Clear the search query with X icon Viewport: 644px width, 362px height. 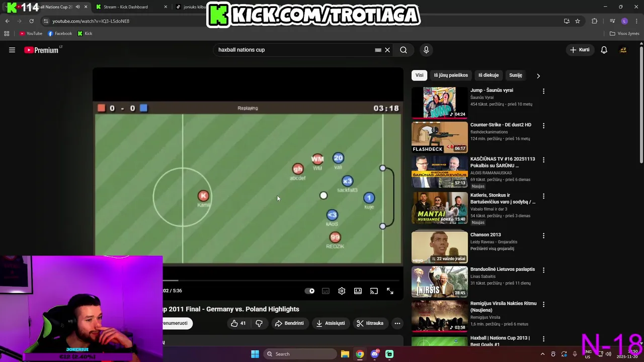click(387, 50)
